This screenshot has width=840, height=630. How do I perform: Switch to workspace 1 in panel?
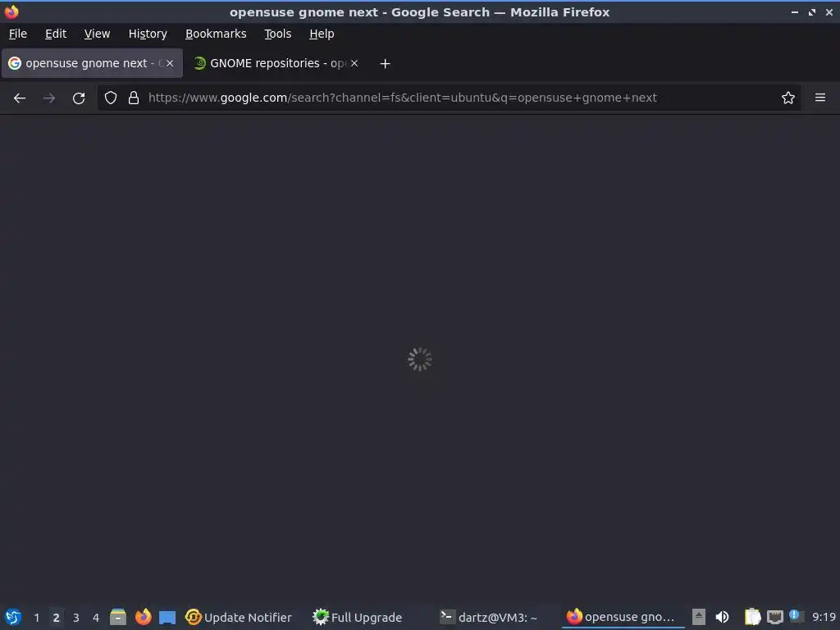36,618
